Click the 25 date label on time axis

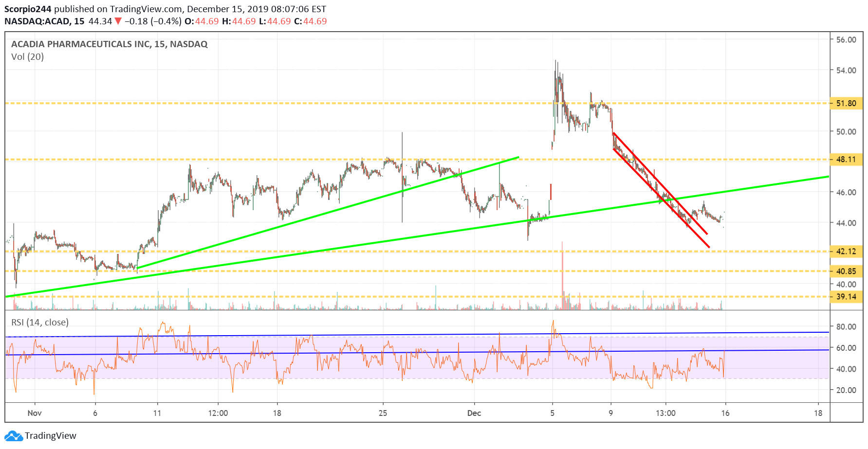383,413
